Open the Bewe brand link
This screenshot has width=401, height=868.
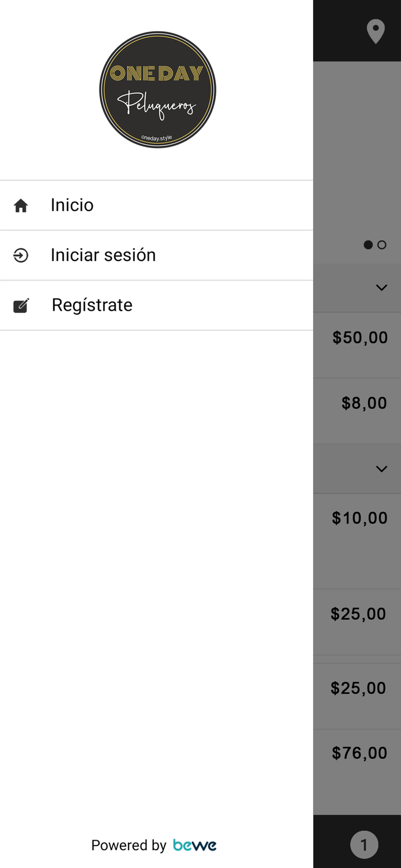pyautogui.click(x=194, y=845)
